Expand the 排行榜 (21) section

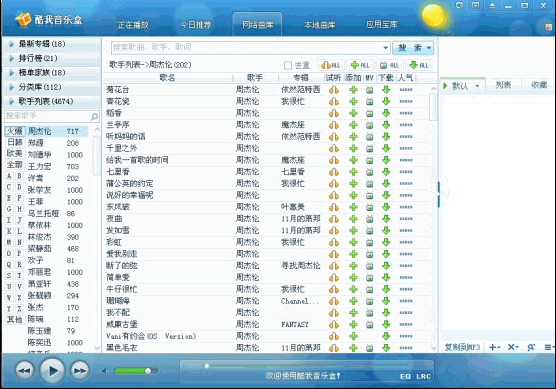pos(51,58)
